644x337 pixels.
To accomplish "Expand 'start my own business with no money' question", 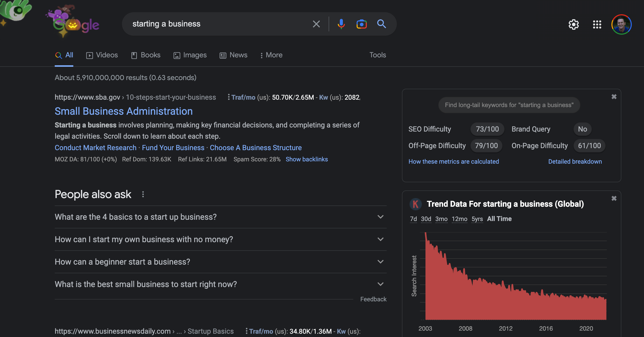I will pyautogui.click(x=220, y=239).
